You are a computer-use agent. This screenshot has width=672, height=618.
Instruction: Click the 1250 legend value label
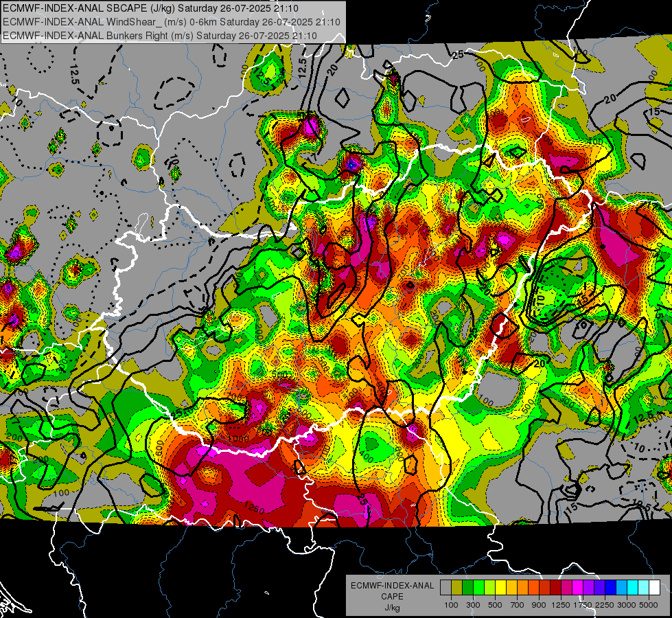pos(561,605)
